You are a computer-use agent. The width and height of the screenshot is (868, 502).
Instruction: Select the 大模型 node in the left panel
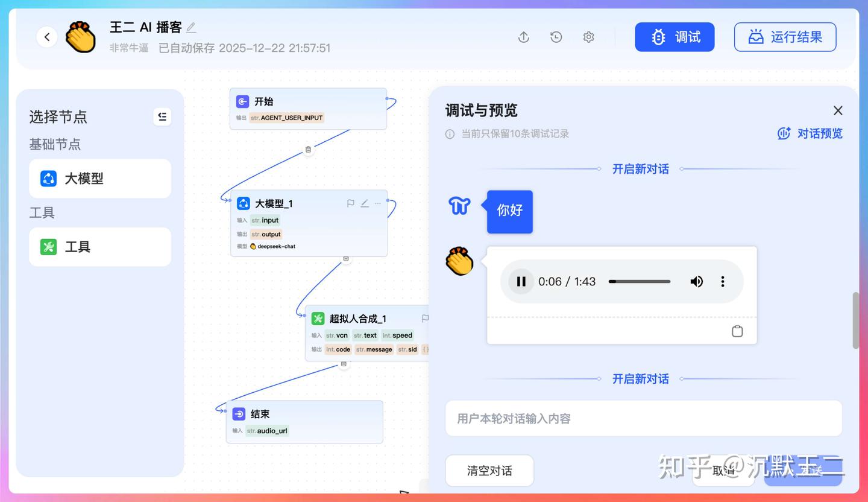[99, 178]
